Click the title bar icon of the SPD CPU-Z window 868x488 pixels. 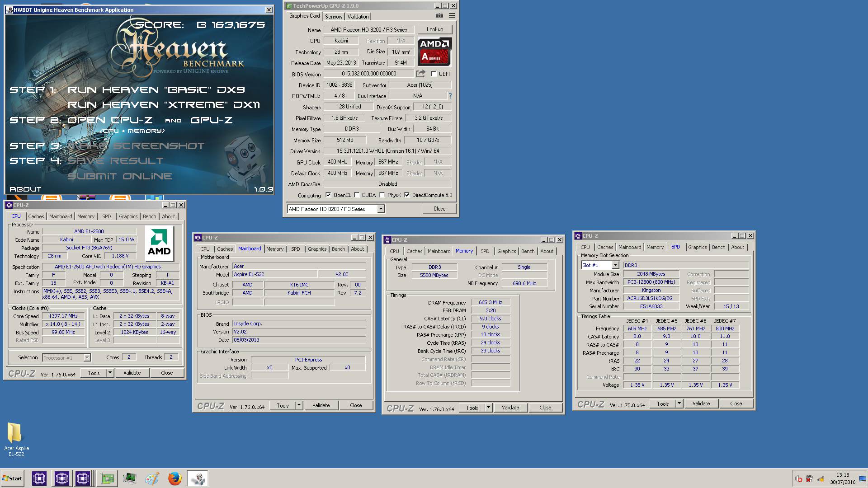pos(578,236)
